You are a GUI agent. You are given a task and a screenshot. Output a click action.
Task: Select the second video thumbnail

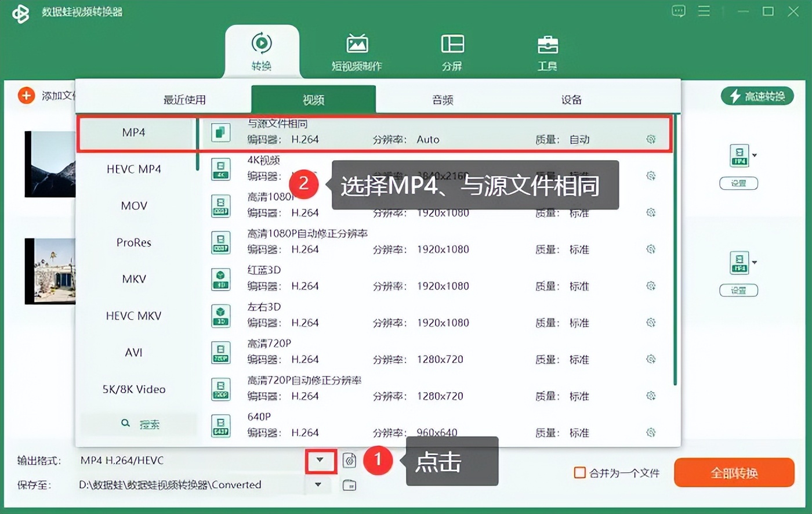50,271
